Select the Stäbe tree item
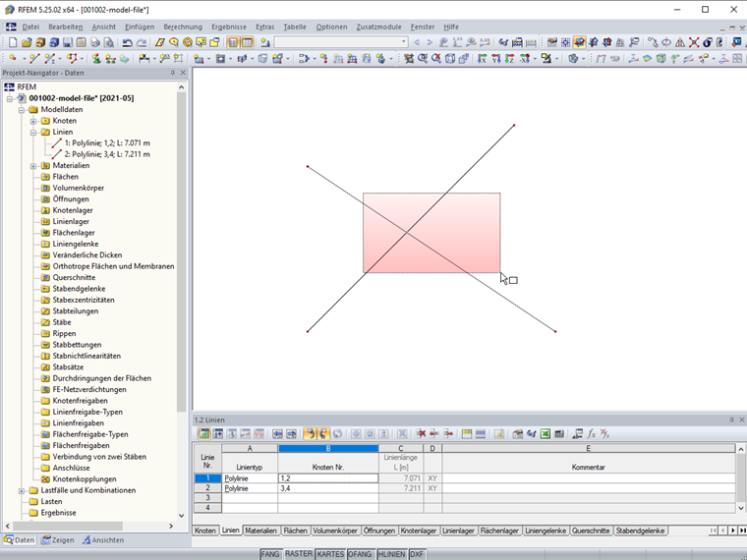747x560 pixels. (x=62, y=322)
